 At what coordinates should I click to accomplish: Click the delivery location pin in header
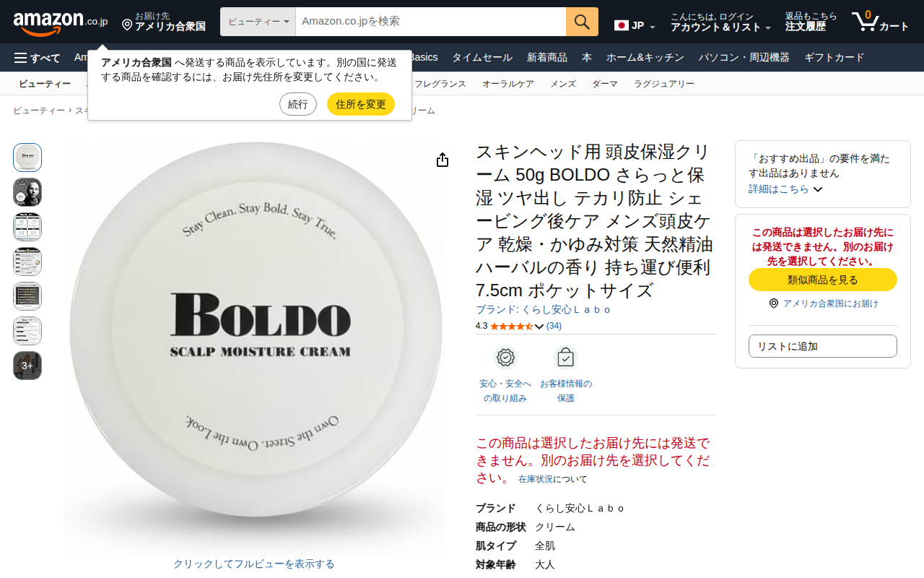click(x=127, y=25)
